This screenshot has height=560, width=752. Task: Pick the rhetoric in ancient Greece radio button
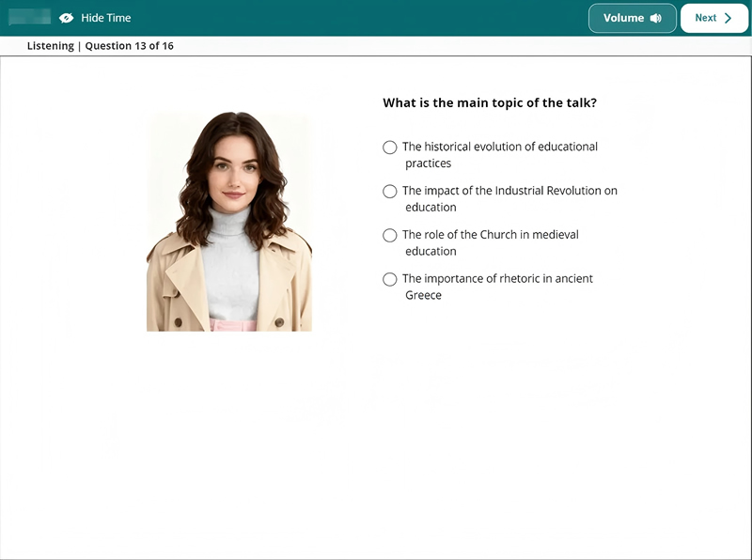390,279
